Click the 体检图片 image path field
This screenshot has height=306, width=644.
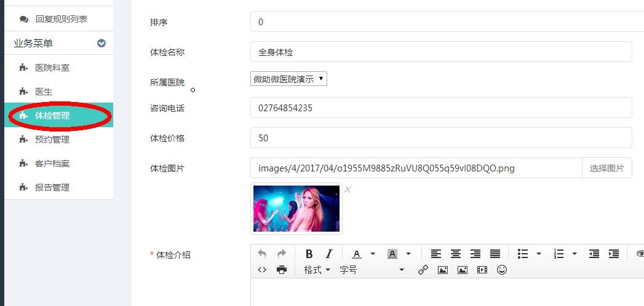(x=416, y=168)
